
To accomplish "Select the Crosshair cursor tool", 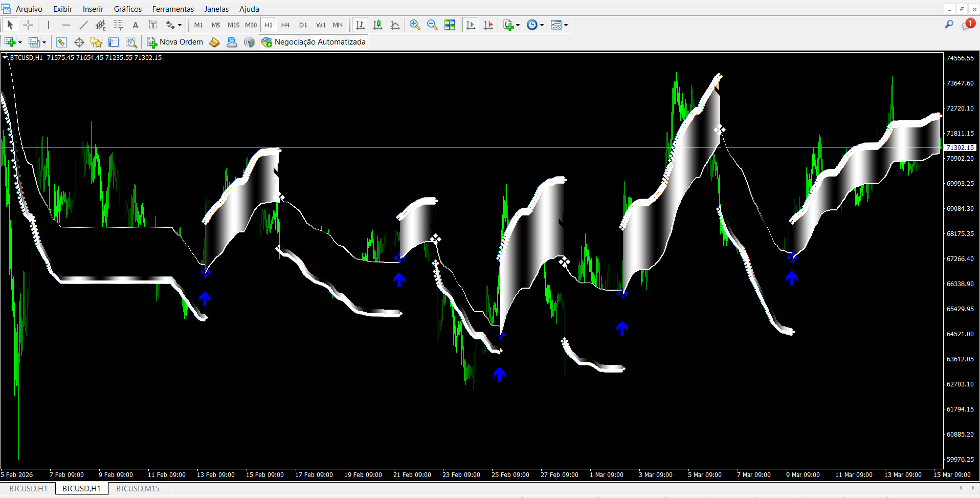I will pyautogui.click(x=28, y=25).
